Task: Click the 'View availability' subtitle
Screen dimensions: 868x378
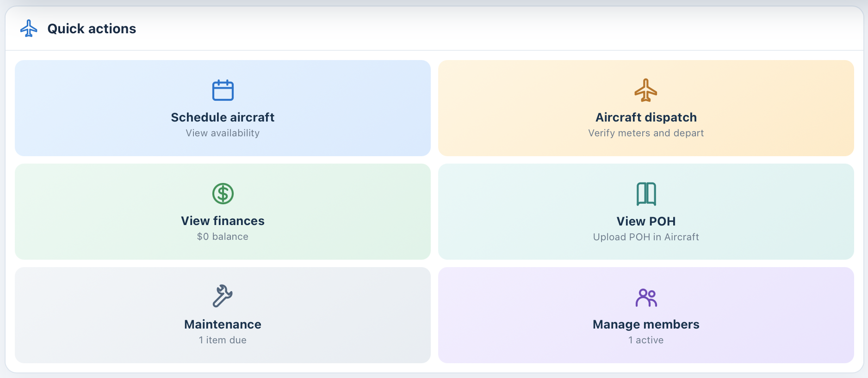Action: pyautogui.click(x=223, y=133)
